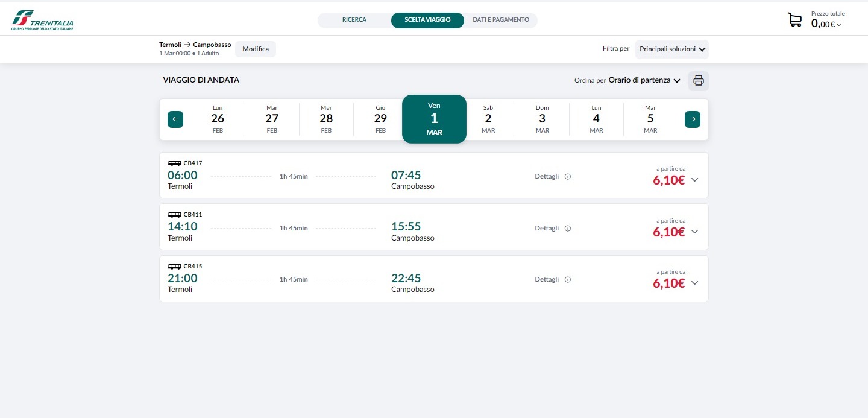Image resolution: width=868 pixels, height=418 pixels.
Task: Open Dettagli for the CB411 trip
Action: coord(547,229)
